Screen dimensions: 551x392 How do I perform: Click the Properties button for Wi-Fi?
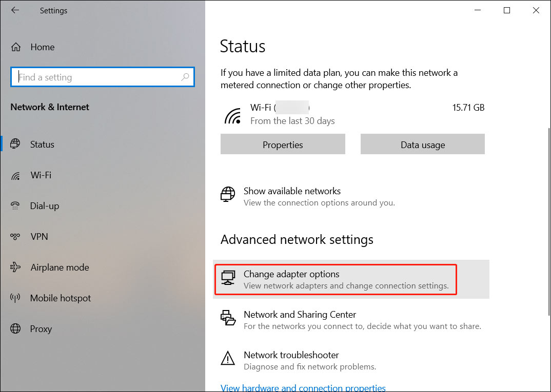pyautogui.click(x=282, y=144)
